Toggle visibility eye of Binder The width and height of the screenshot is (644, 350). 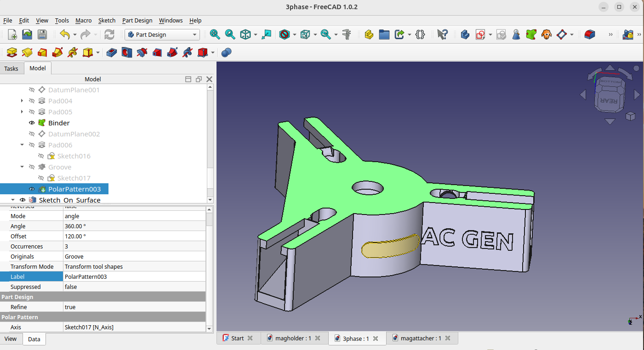tap(32, 123)
